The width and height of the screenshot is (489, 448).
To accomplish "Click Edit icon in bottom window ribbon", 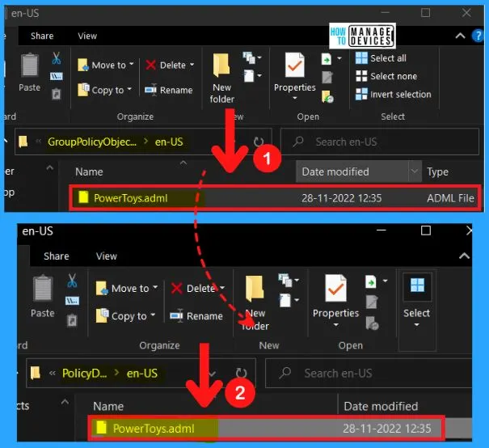I will tap(372, 302).
